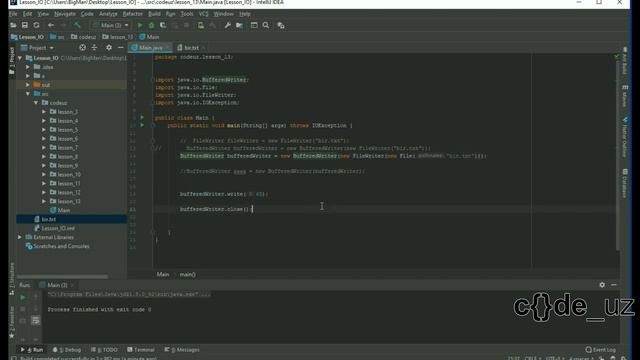Image resolution: width=640 pixels, height=360 pixels.
Task: Click the Process finished output line
Action: 99,309
